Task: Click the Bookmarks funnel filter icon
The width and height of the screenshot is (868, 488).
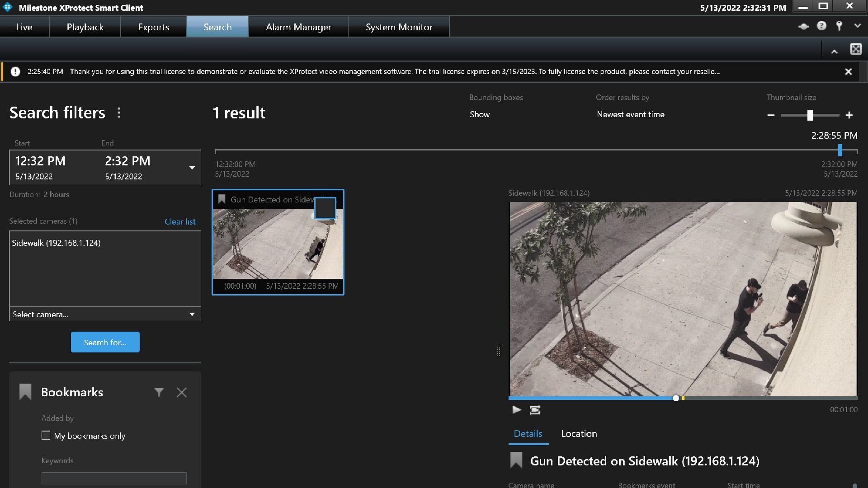Action: 159,392
